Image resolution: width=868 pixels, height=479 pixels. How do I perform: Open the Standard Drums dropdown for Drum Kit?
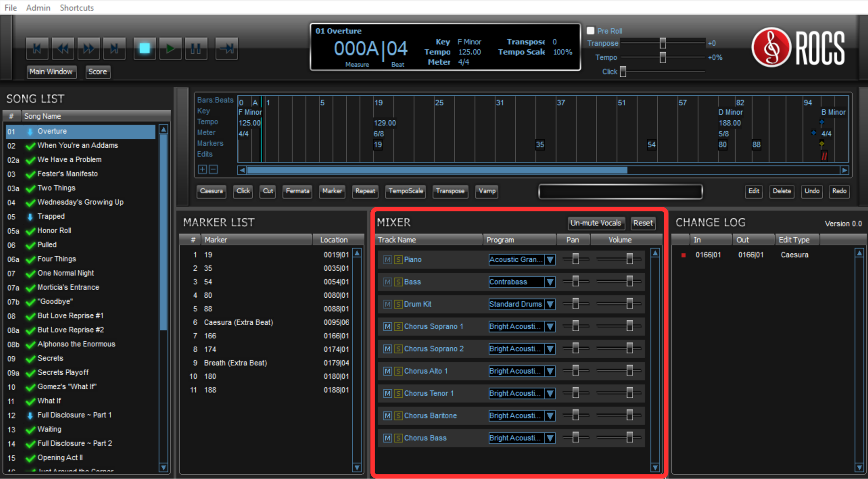click(x=550, y=304)
